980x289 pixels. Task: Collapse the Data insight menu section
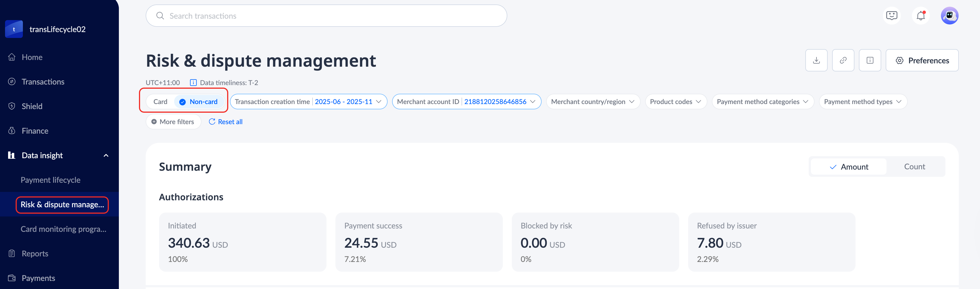(x=106, y=156)
